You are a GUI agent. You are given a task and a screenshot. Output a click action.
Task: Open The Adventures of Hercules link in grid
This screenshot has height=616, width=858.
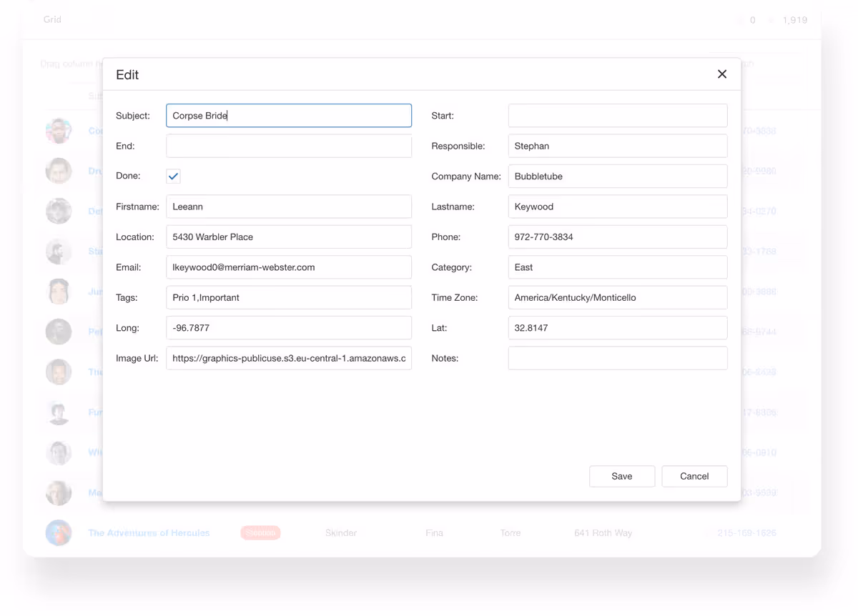149,533
